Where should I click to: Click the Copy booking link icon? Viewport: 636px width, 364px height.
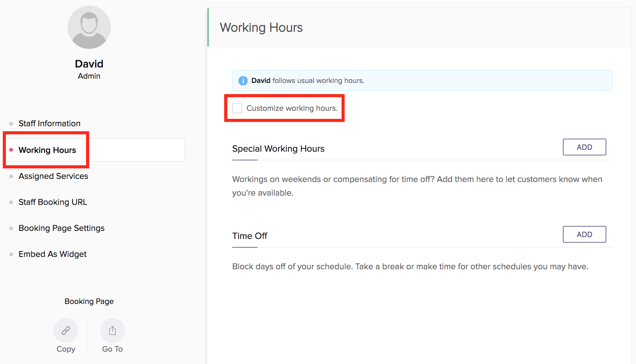pyautogui.click(x=66, y=330)
